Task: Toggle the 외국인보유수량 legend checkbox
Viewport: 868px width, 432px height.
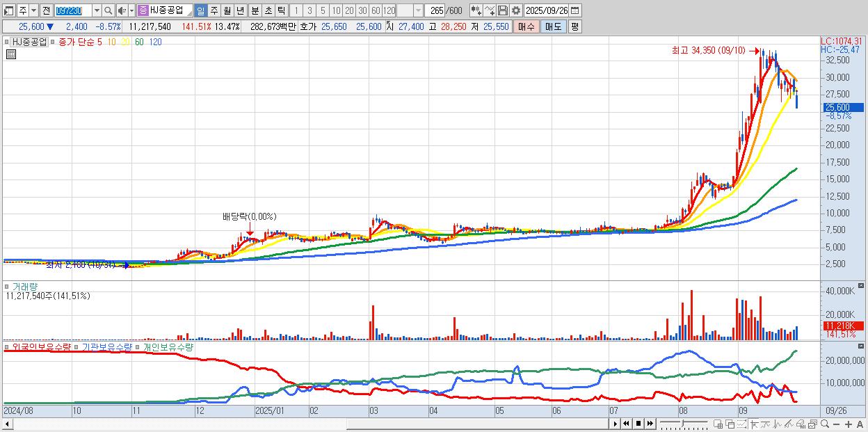Action: point(7,346)
